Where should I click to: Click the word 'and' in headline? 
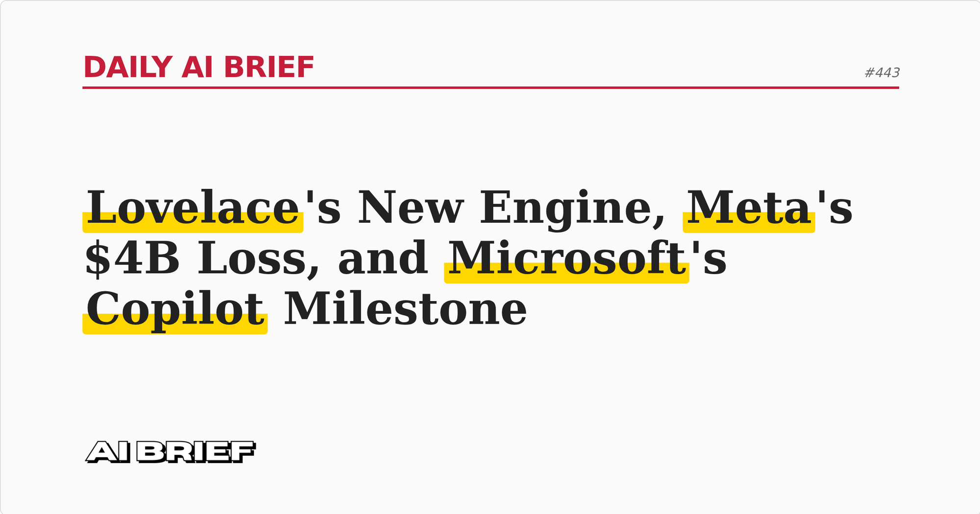tap(382, 258)
